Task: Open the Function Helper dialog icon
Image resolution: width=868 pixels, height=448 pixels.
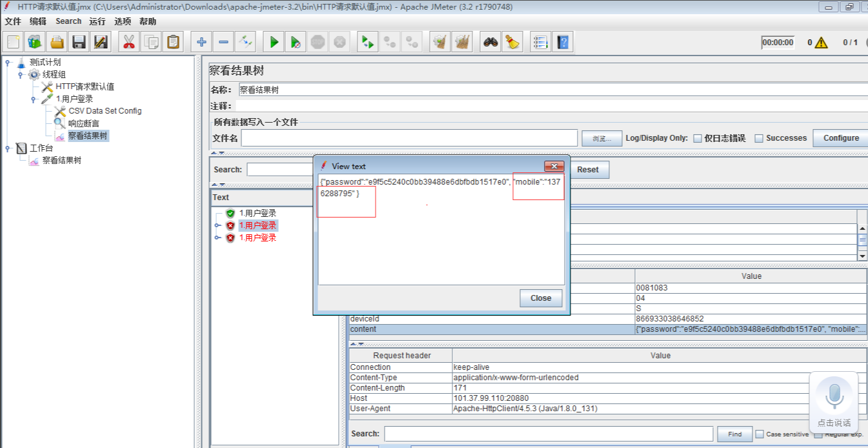Action: coord(540,41)
